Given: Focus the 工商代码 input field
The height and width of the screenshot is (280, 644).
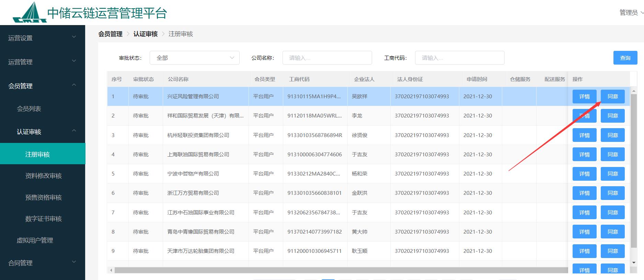Looking at the screenshot, I should 459,58.
